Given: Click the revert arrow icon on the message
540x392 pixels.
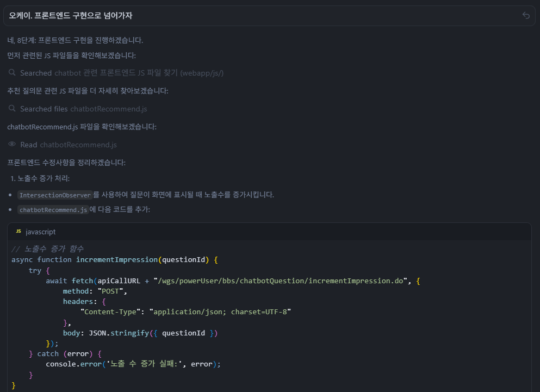Looking at the screenshot, I should (x=526, y=15).
